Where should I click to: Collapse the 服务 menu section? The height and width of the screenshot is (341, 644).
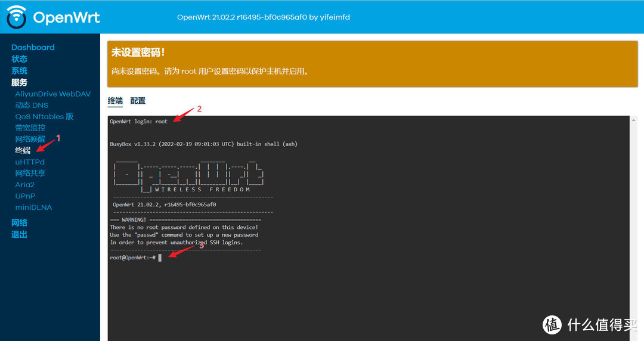click(19, 82)
